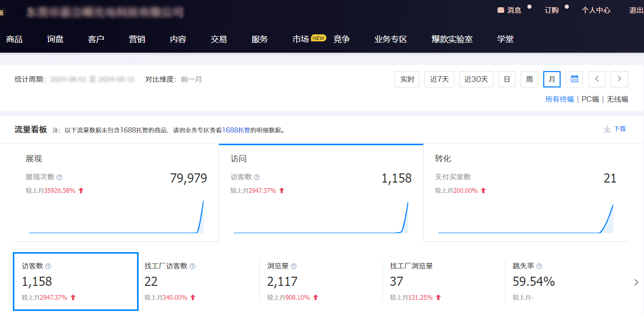Click help icon beside 找工厂访客数

(x=192, y=266)
